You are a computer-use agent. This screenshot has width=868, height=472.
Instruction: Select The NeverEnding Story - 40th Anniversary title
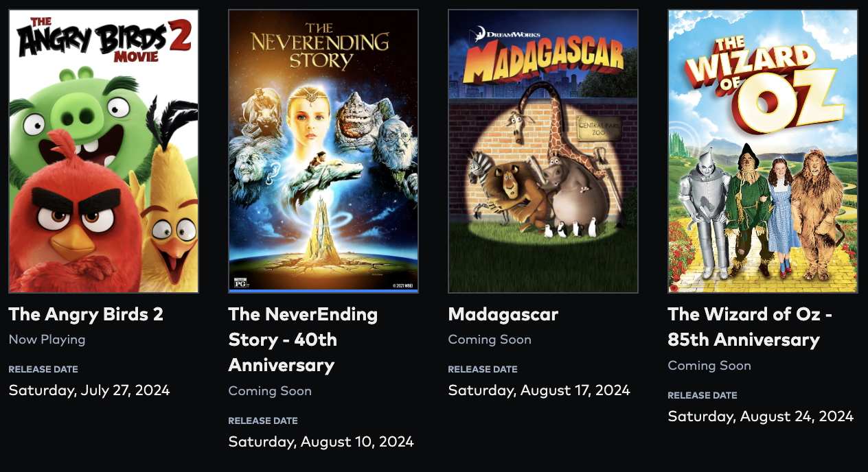click(x=303, y=340)
